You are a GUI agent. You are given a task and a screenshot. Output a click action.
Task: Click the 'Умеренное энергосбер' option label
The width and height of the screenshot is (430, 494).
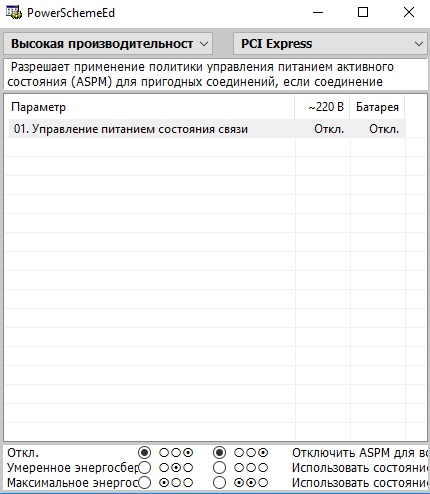tap(73, 468)
